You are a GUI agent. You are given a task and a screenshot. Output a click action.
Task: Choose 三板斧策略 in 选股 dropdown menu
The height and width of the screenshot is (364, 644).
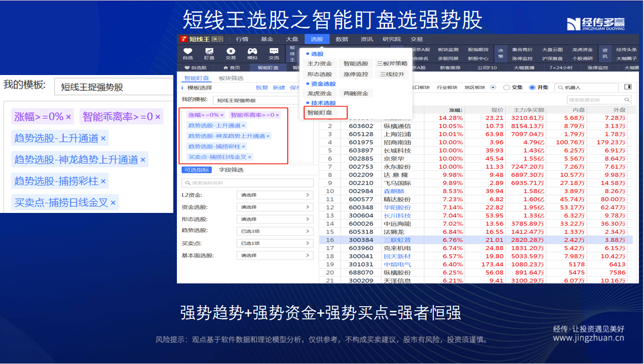(392, 63)
